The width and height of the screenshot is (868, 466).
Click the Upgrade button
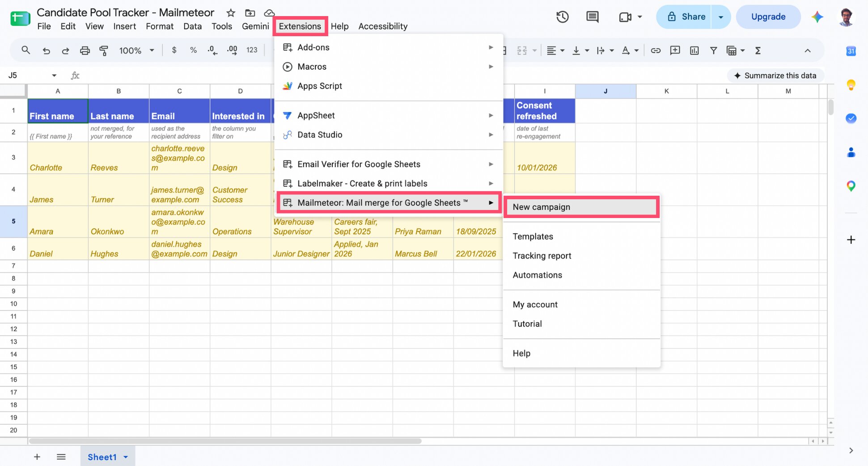tap(768, 17)
